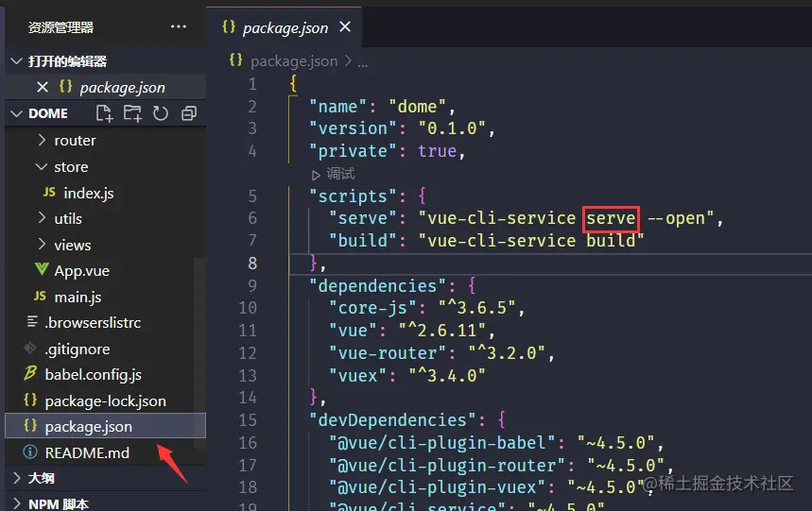Click the "scripts" key on line 5
The width and height of the screenshot is (812, 511).
353,196
